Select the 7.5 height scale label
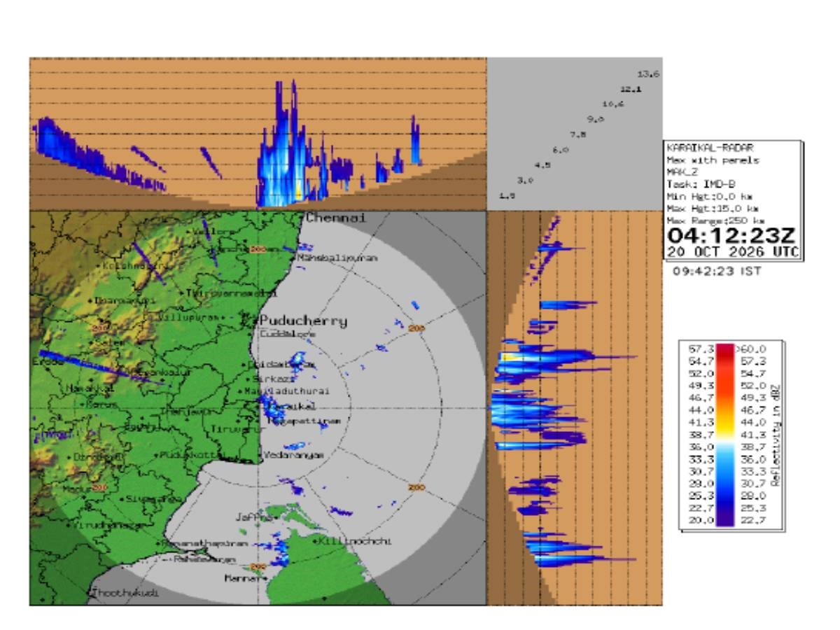Viewport: 840px width, 630px height. 577,134
